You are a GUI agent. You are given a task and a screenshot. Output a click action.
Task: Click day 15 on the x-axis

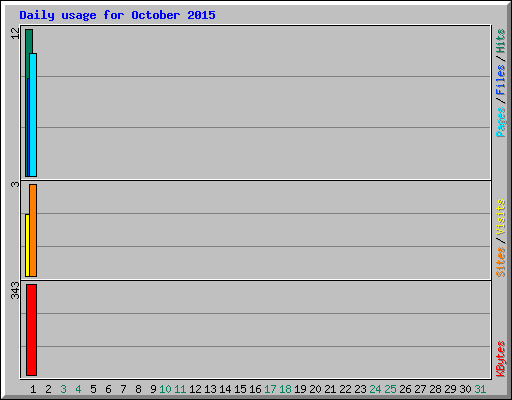(x=240, y=389)
